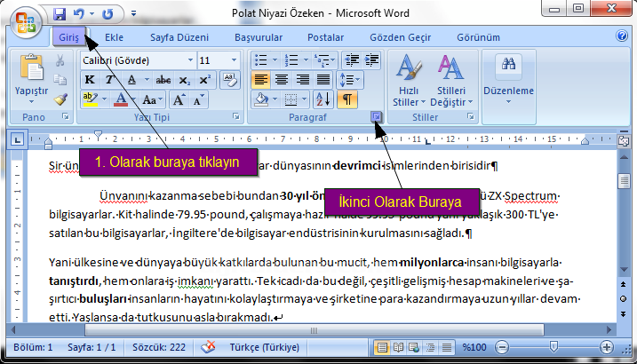The image size is (637, 364).
Task: Open the borders dropdown arrow
Action: click(305, 99)
